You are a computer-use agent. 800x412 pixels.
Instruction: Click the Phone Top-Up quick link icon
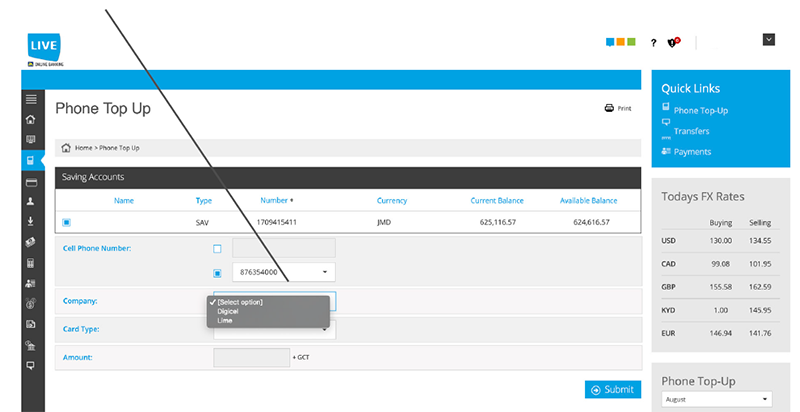coord(666,107)
